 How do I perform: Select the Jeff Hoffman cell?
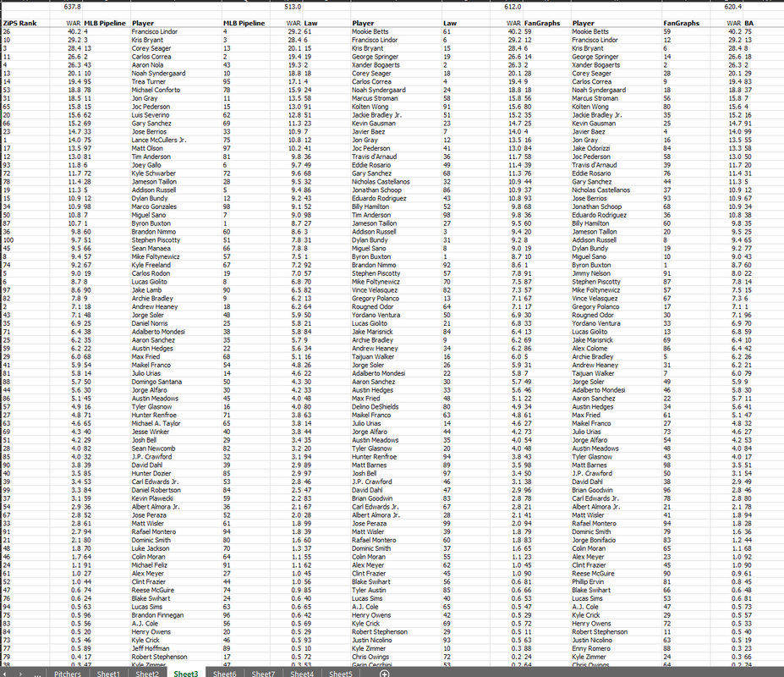[x=176, y=648]
